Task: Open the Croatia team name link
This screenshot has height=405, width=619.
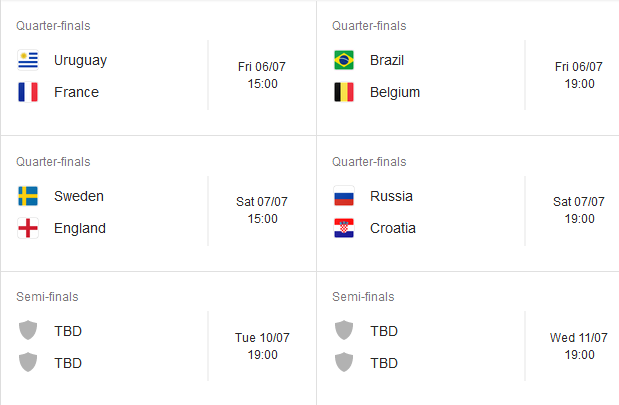Action: pos(393,228)
